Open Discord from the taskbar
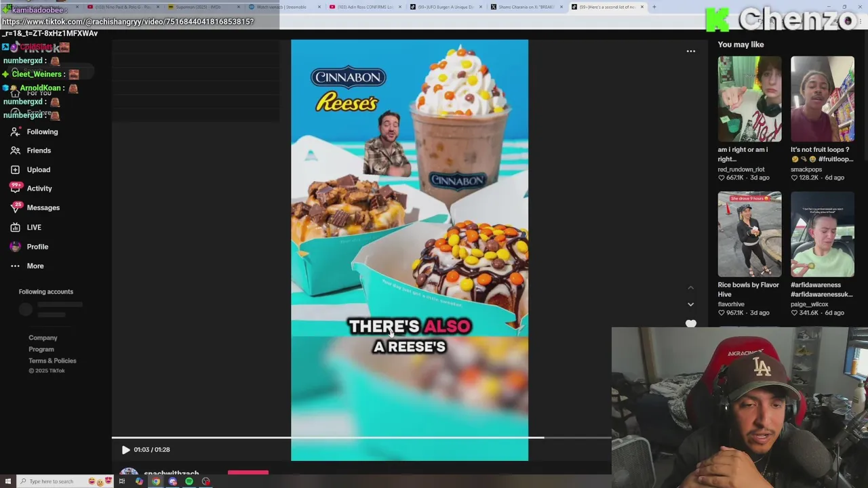868x488 pixels. click(172, 481)
